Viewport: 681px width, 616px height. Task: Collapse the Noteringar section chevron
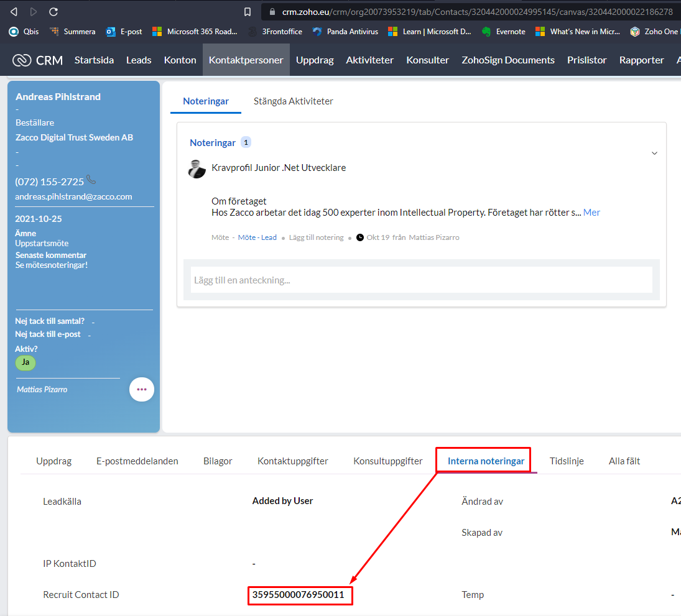coord(654,153)
